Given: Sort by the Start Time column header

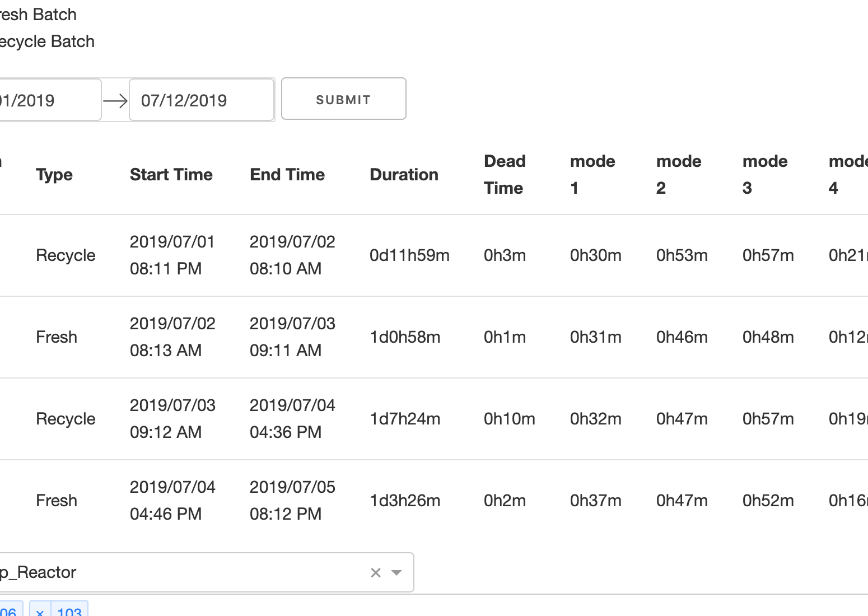Looking at the screenshot, I should [x=171, y=175].
